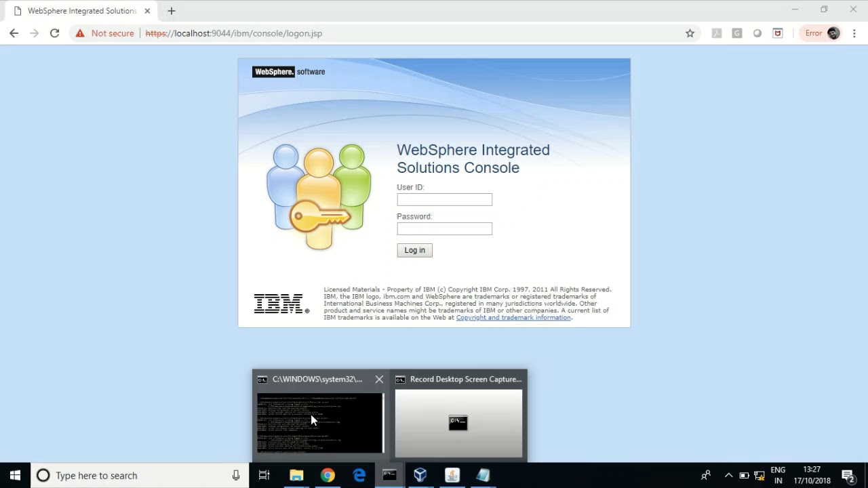Select the C:\WINDOWS\system32 window thumbnail
This screenshot has width=868, height=488.
(320, 423)
